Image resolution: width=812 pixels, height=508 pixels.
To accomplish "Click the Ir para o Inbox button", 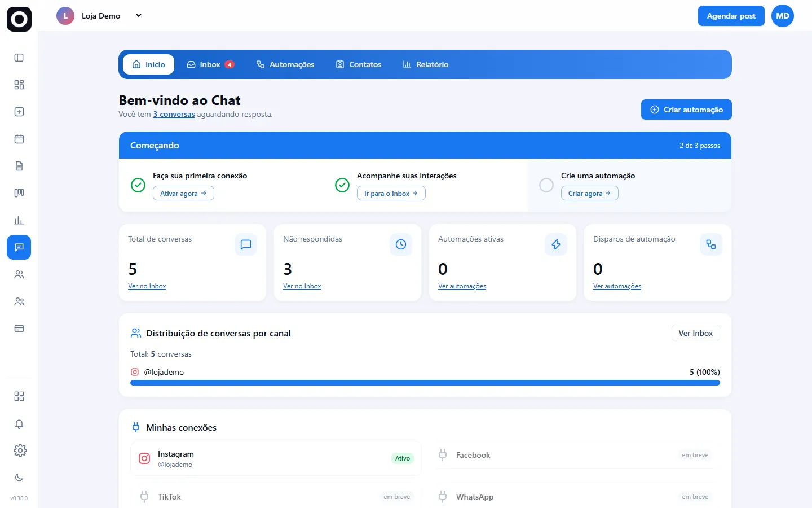I will click(x=391, y=193).
